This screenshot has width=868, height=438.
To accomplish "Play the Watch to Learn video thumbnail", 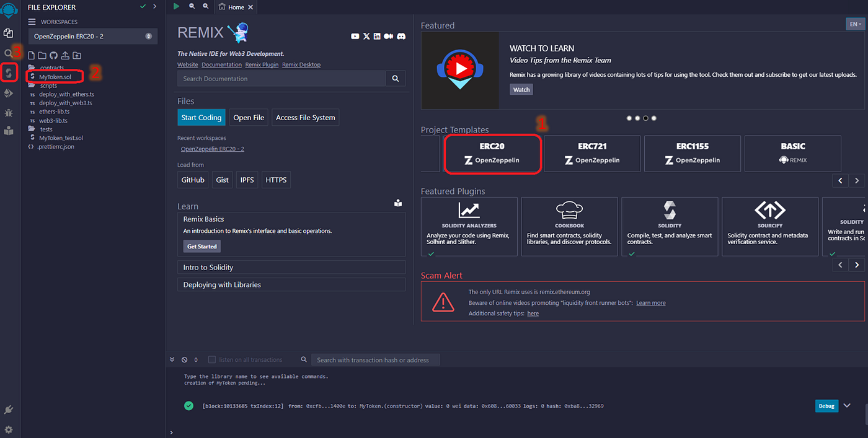I will (460, 71).
